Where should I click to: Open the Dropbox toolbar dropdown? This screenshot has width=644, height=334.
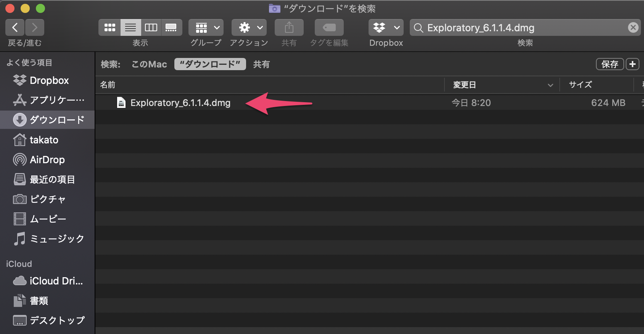click(386, 27)
